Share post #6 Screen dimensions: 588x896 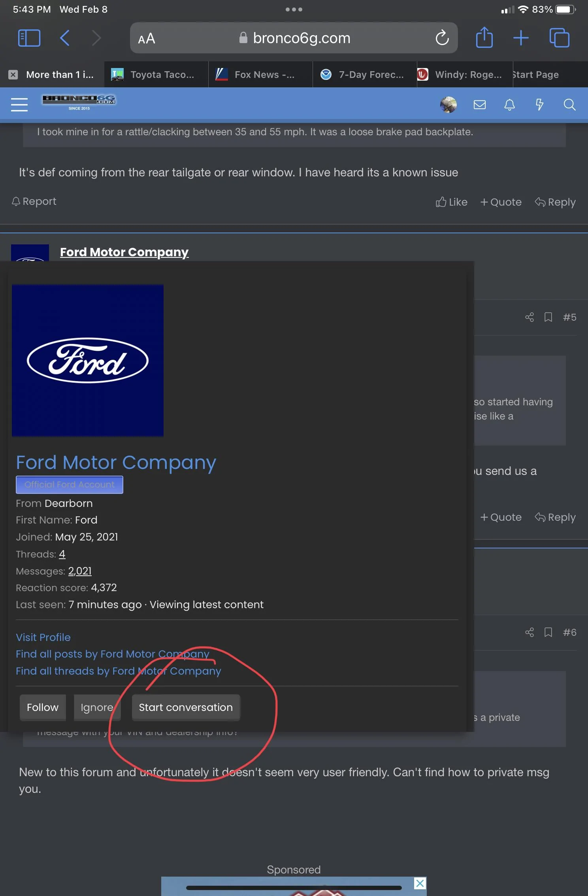coord(529,632)
